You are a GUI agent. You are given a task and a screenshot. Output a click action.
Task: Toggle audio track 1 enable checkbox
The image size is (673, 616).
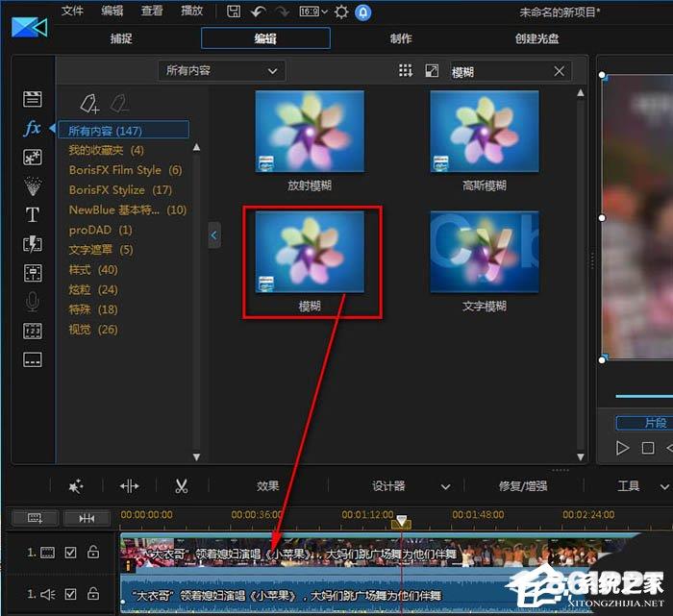point(70,594)
